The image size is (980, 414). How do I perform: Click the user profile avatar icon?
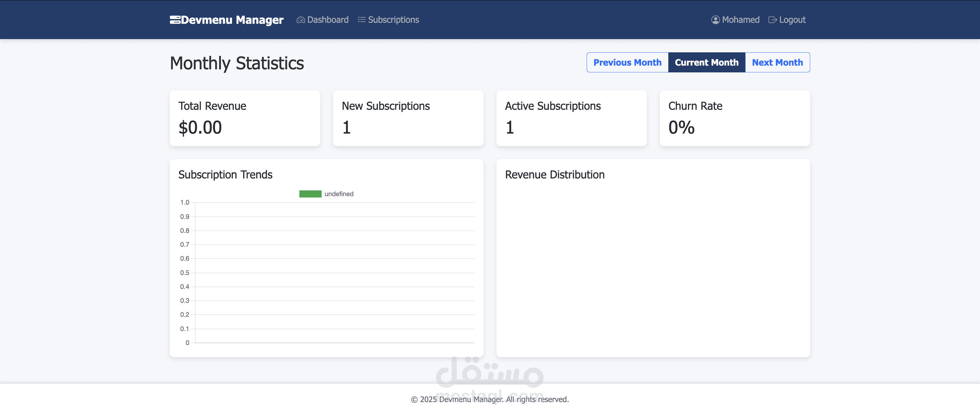tap(715, 20)
